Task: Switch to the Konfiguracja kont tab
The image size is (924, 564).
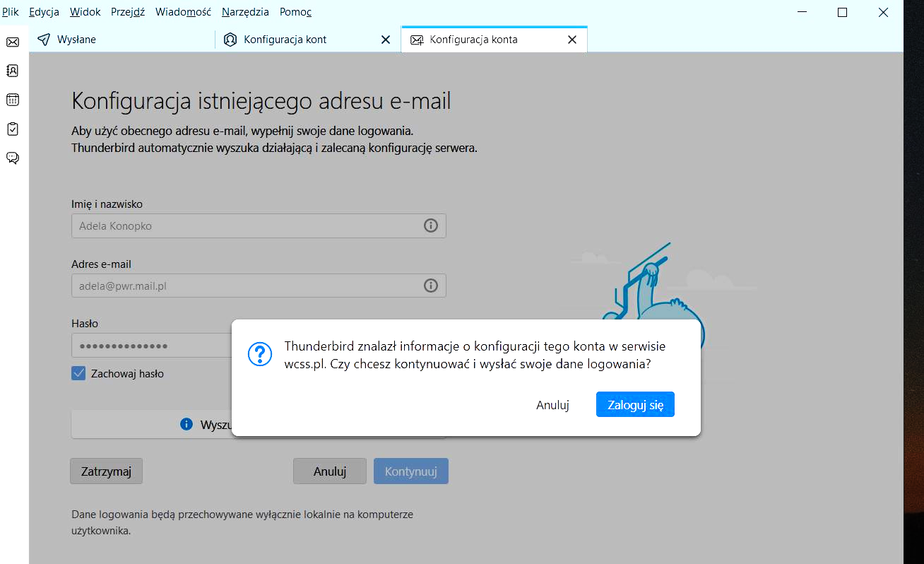Action: (285, 40)
